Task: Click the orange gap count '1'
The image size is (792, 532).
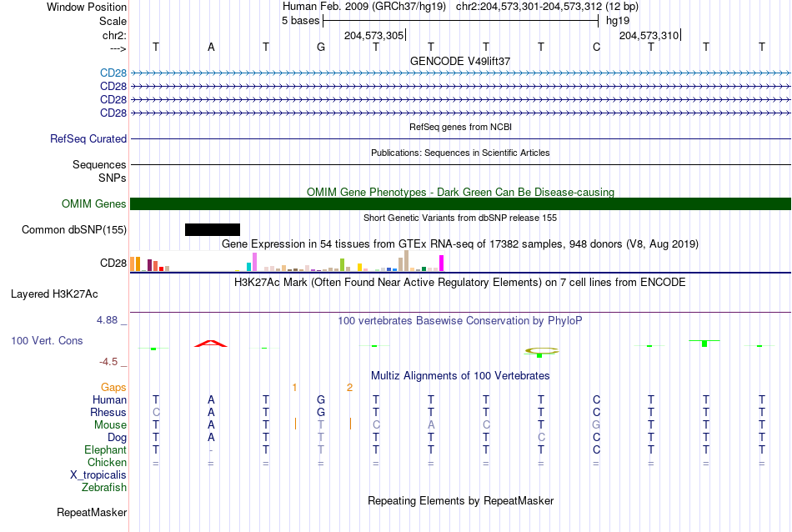Action: coord(294,388)
